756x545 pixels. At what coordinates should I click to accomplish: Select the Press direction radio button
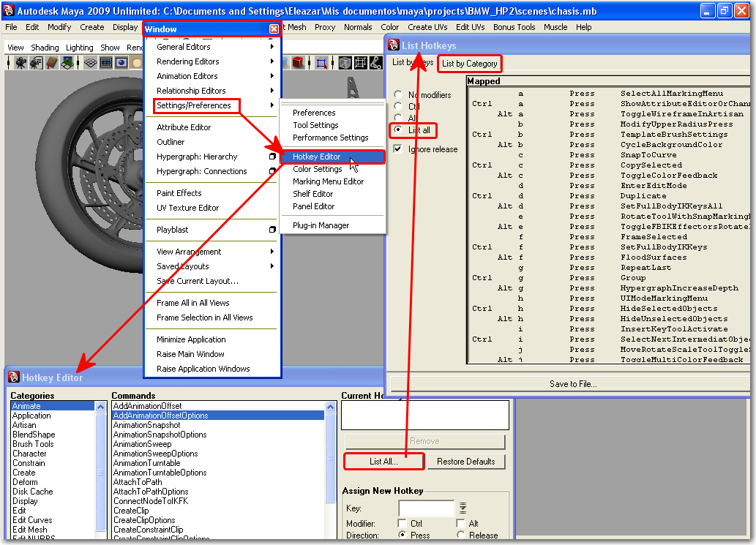tap(402, 535)
